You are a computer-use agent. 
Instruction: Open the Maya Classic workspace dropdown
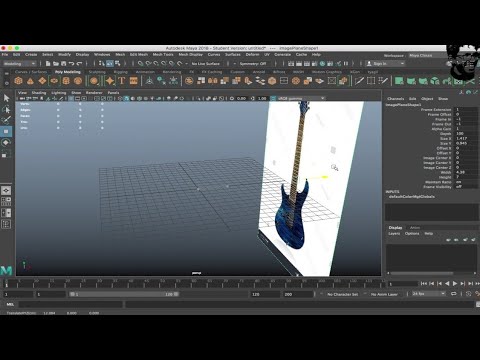point(427,55)
